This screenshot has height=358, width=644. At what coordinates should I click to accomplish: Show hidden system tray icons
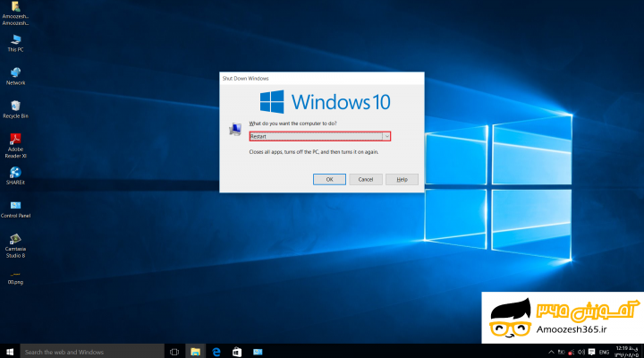[x=551, y=352]
